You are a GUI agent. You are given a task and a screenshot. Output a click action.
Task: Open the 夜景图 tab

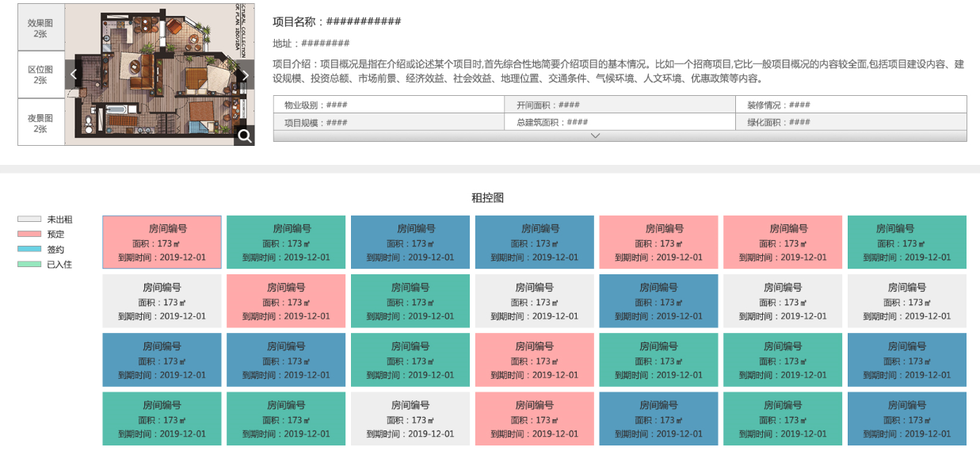(40, 123)
